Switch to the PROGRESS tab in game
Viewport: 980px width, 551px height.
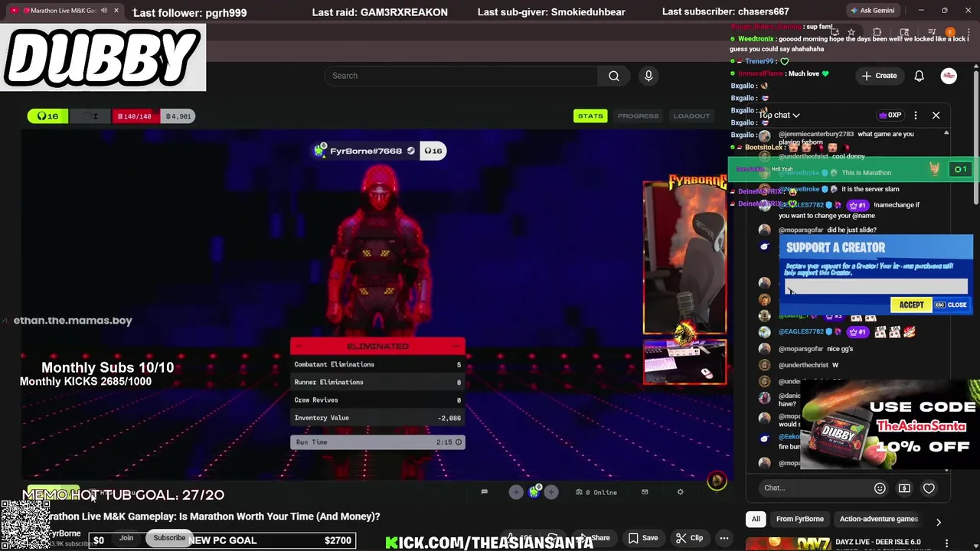tap(638, 116)
